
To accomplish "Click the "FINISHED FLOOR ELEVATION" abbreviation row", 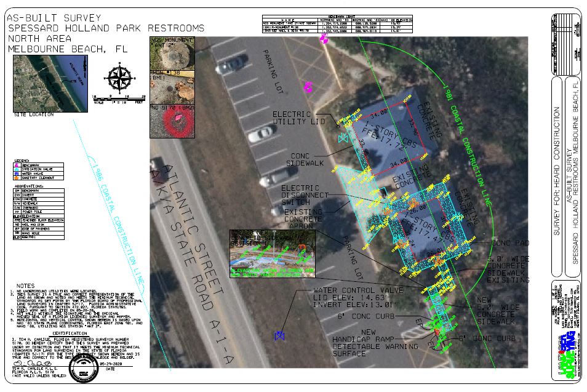I will point(39,220).
